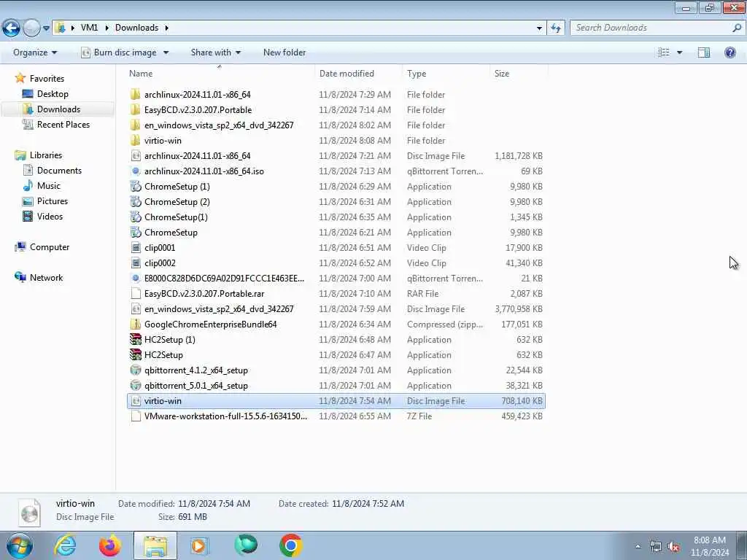Select Computer in the navigation pane
The height and width of the screenshot is (560, 747).
pos(49,247)
